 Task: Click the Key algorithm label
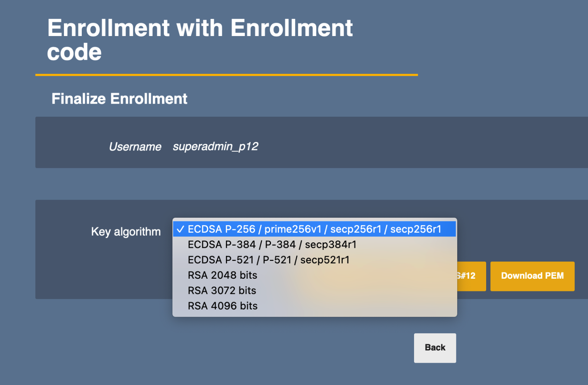(x=126, y=232)
